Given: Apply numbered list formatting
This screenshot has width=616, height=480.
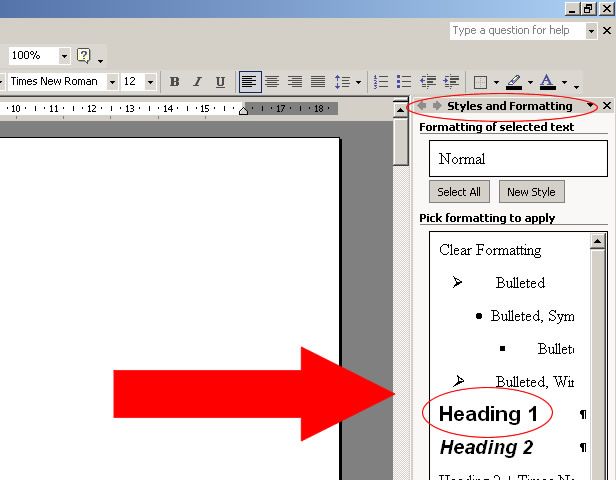Looking at the screenshot, I should [x=381, y=82].
